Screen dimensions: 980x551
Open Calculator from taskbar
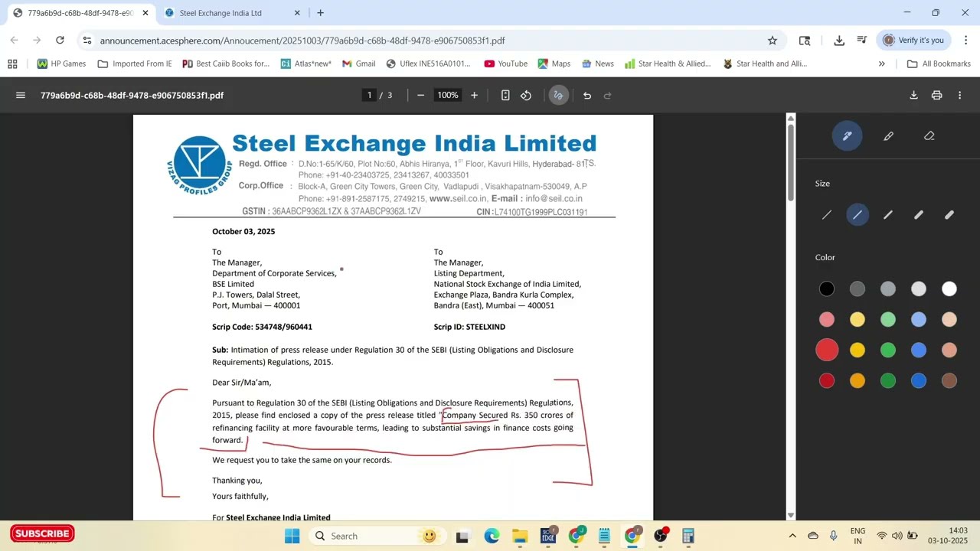coord(688,536)
